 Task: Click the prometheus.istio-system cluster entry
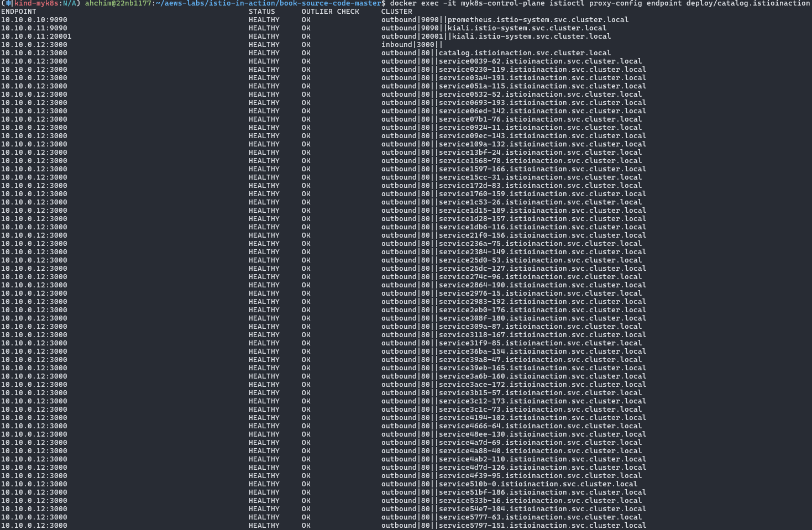[x=505, y=20]
